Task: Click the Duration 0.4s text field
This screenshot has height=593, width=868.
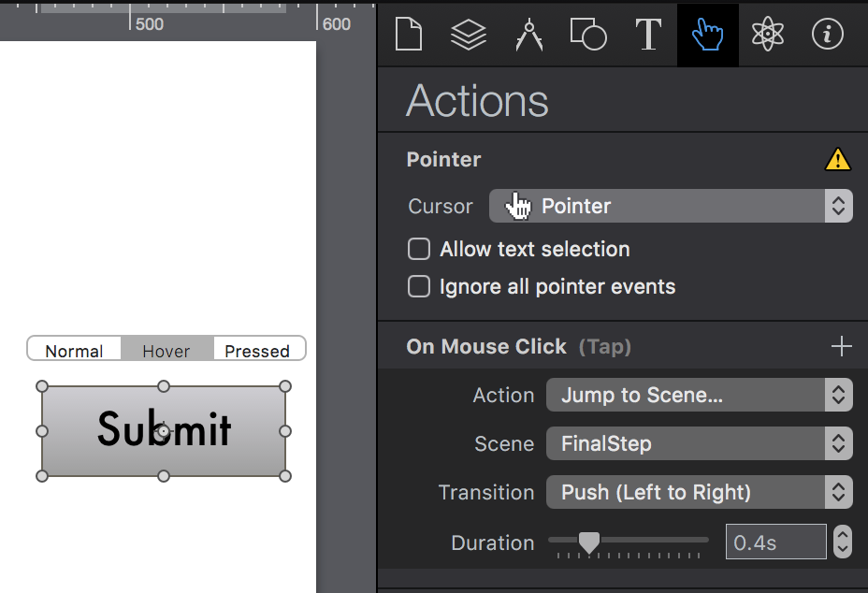Action: pos(775,542)
